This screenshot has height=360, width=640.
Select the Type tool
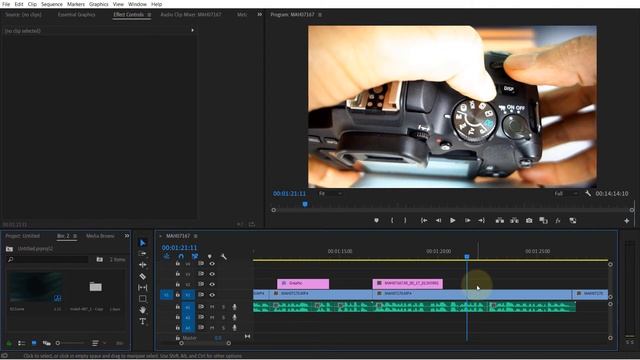pos(142,321)
